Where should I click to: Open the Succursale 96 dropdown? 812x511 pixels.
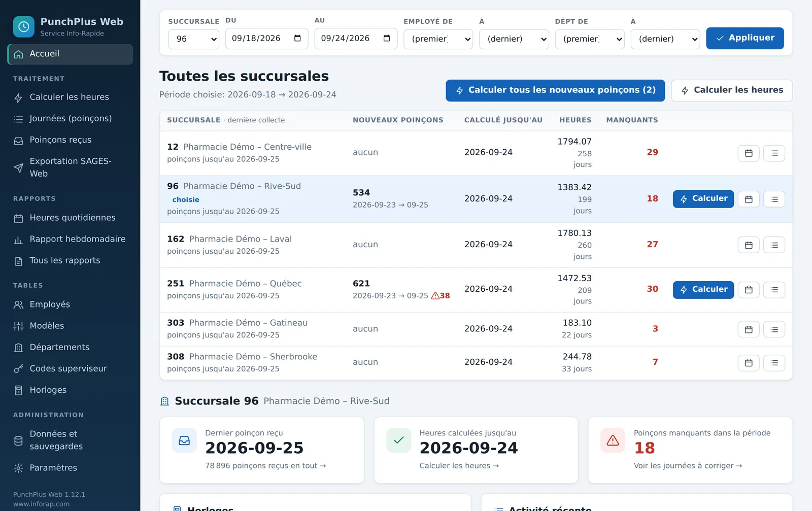pyautogui.click(x=193, y=39)
